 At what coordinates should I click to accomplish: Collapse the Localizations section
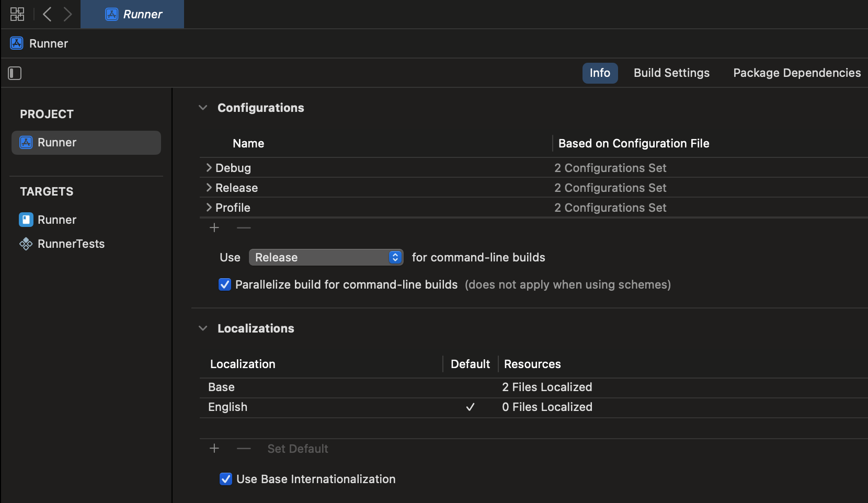(x=203, y=328)
